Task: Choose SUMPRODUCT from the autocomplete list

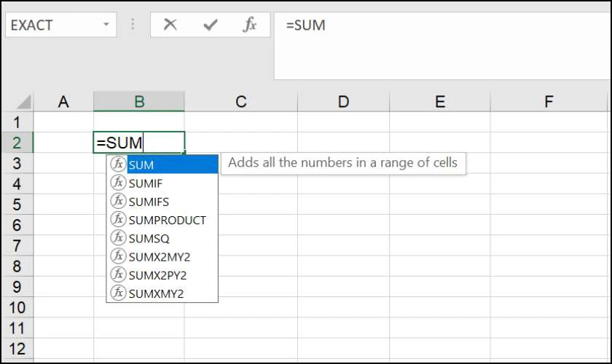Action: (x=162, y=220)
